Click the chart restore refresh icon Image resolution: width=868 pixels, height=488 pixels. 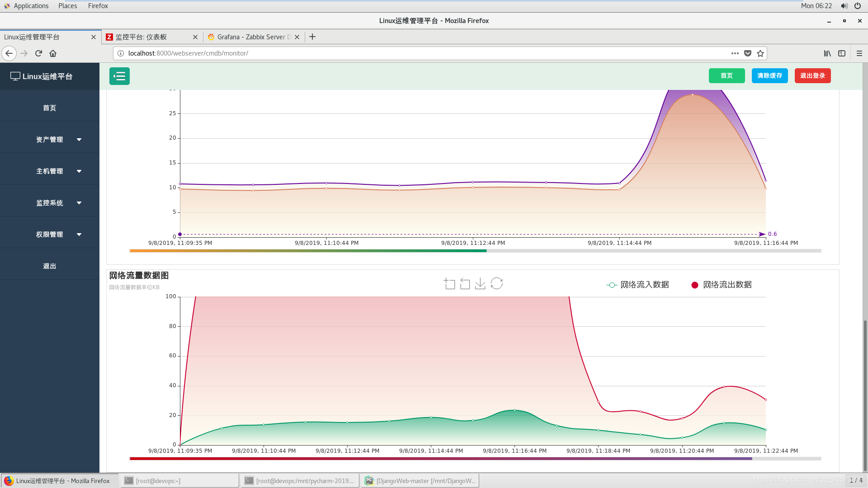496,283
